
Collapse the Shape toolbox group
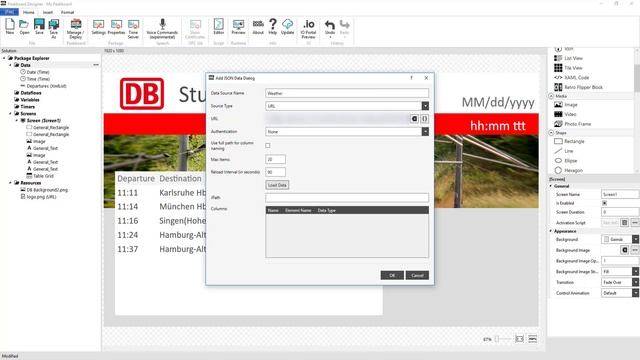551,133
